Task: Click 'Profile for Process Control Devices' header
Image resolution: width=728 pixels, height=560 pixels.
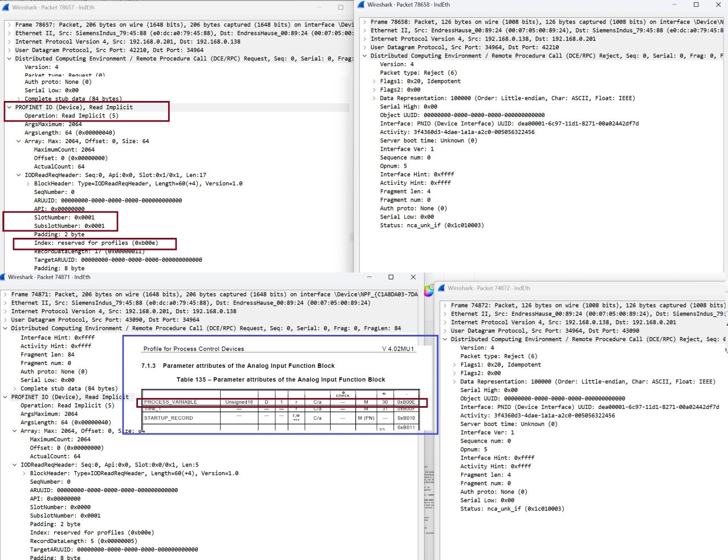Action: (x=194, y=349)
